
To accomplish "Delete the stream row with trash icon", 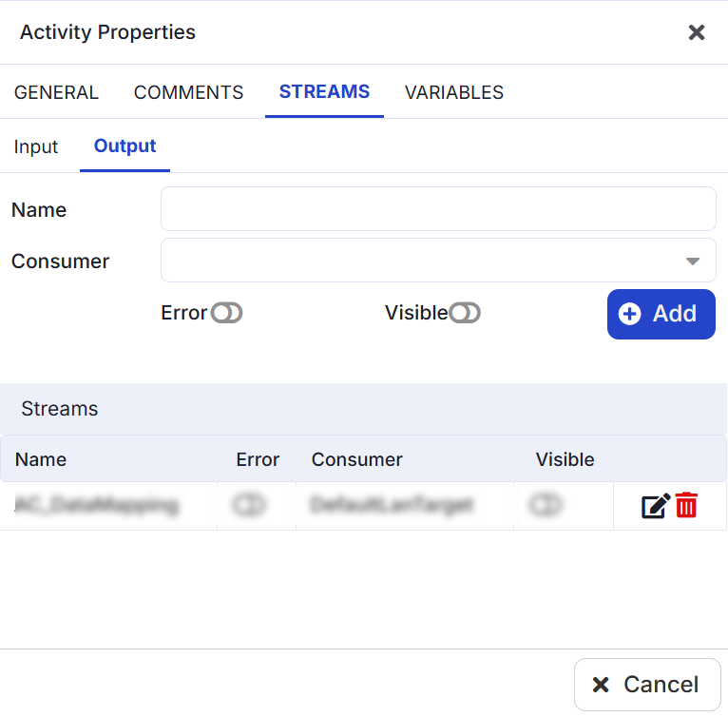I will 686,505.
